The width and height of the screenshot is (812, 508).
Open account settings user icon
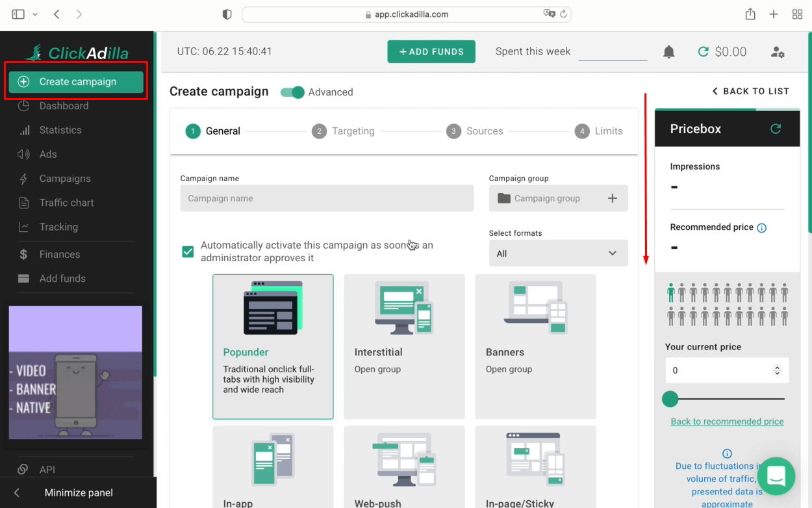777,52
